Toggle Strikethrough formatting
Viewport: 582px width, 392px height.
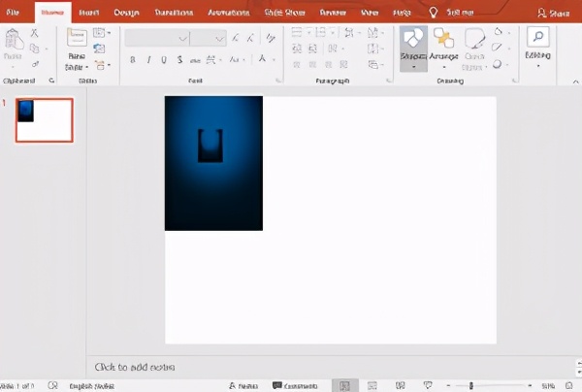coord(195,60)
